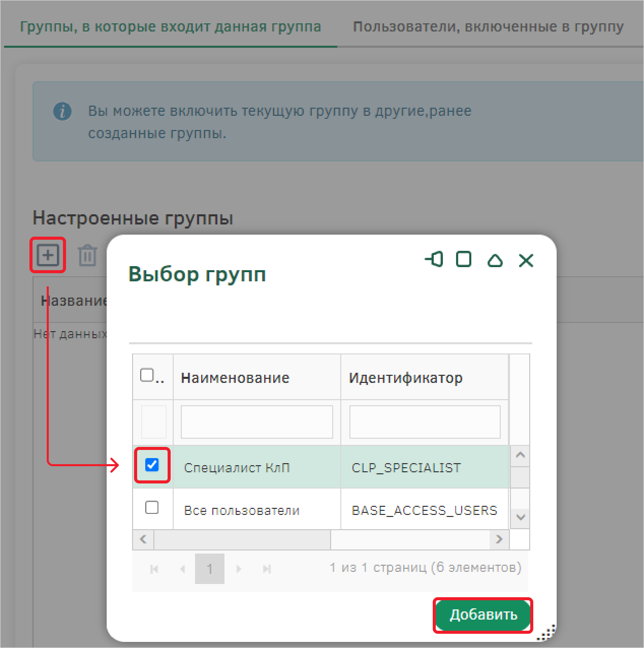The width and height of the screenshot is (644, 648).
Task: Click the vertical scrollbar up arrow
Action: (520, 456)
